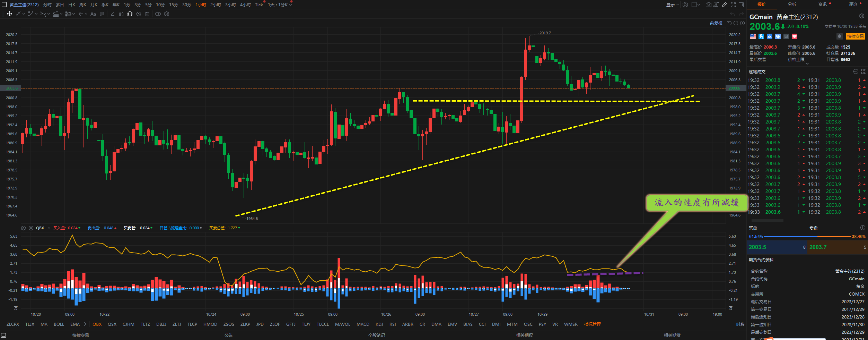This screenshot has width=868, height=340.
Task: Open the 资讯 news tab
Action: tap(823, 5)
